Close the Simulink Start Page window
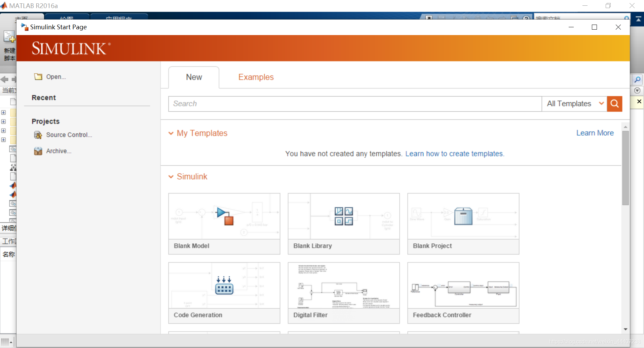 pyautogui.click(x=618, y=27)
